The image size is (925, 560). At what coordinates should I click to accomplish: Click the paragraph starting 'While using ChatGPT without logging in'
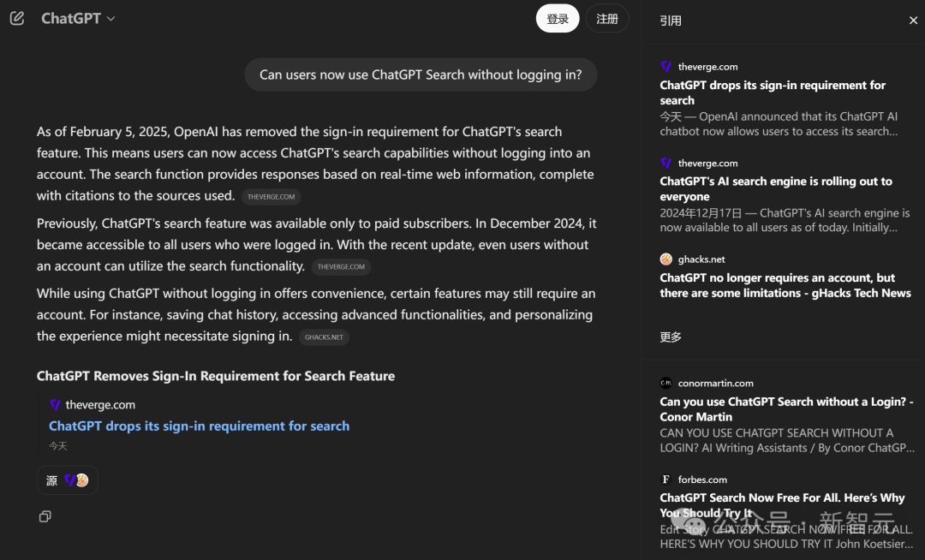(x=316, y=315)
